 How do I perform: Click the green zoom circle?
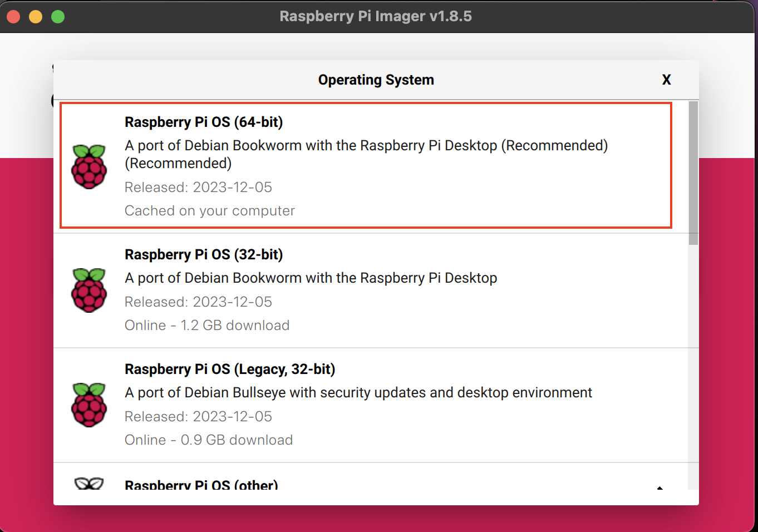pos(57,16)
